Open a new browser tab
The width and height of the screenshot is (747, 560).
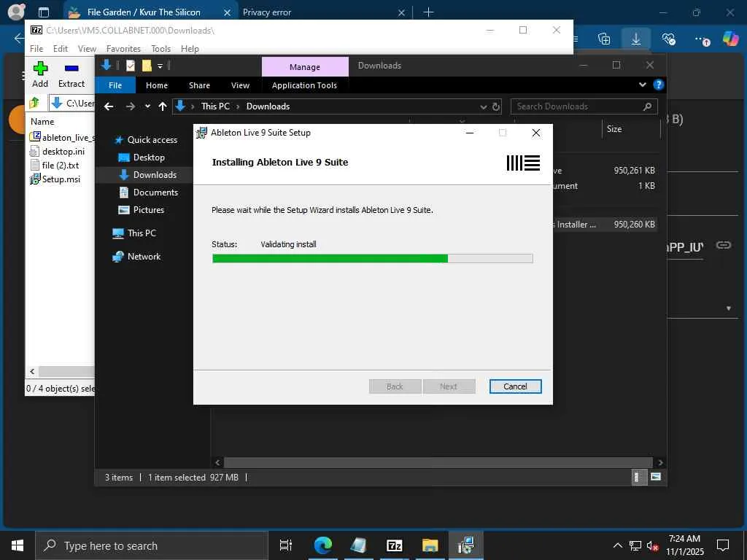click(428, 12)
